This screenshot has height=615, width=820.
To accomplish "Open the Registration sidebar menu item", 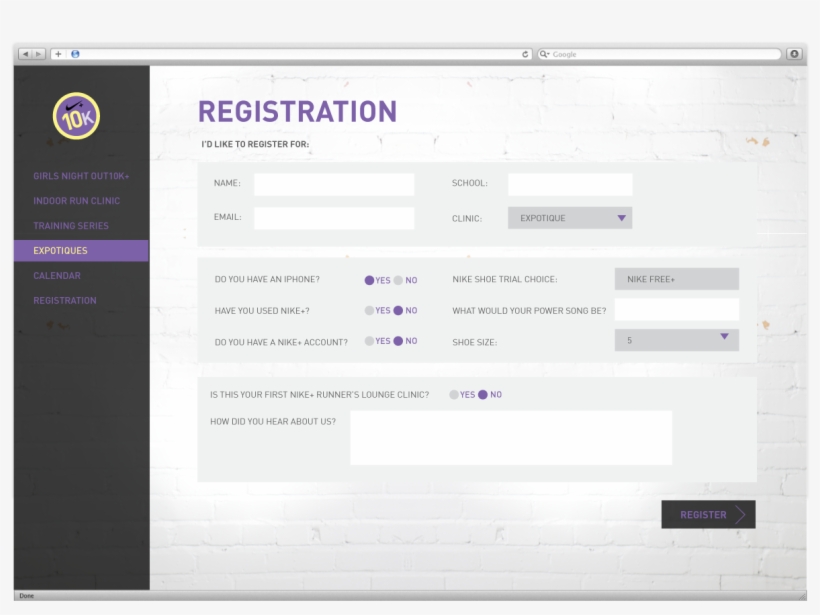I will (x=65, y=301).
